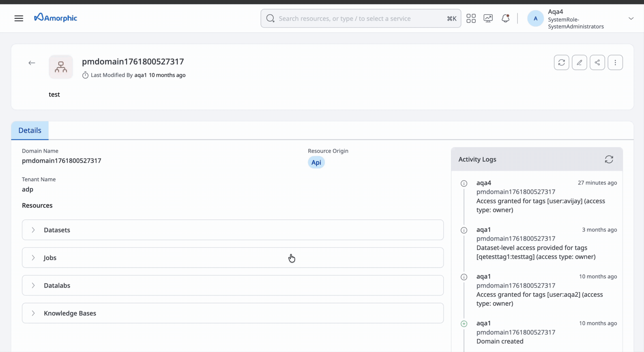Screen dimensions: 644x352
Task: Click info icon for 3 months ago entry
Action: click(x=464, y=230)
